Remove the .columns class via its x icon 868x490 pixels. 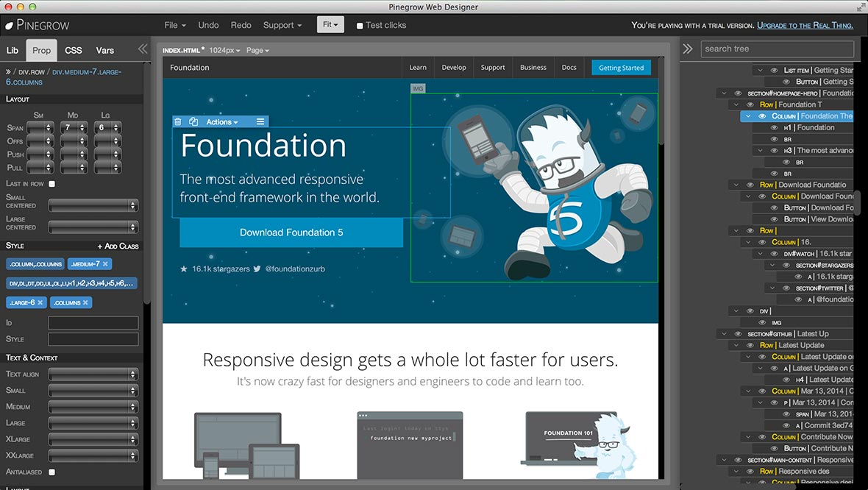pos(85,303)
